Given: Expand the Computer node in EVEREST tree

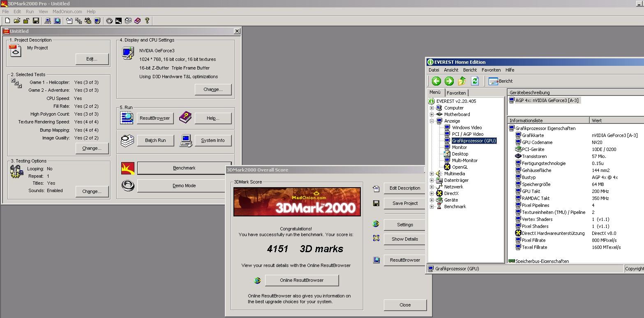Looking at the screenshot, I should [x=432, y=108].
